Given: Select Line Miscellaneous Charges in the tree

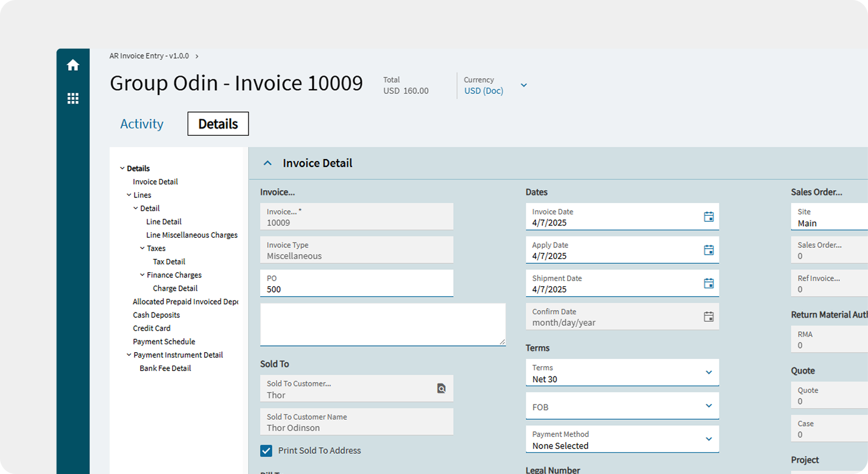Looking at the screenshot, I should pos(192,235).
